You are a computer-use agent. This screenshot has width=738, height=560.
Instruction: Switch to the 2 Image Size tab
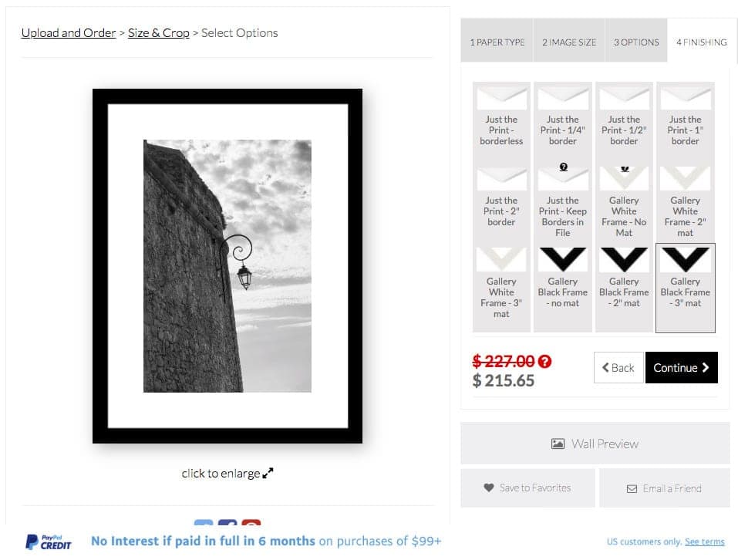tap(569, 42)
